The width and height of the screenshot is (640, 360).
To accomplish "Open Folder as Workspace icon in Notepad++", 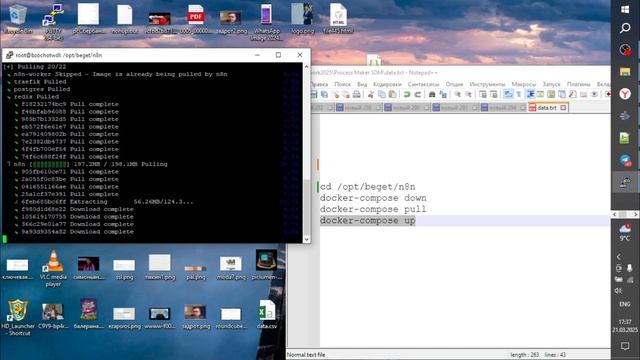I will tap(583, 94).
